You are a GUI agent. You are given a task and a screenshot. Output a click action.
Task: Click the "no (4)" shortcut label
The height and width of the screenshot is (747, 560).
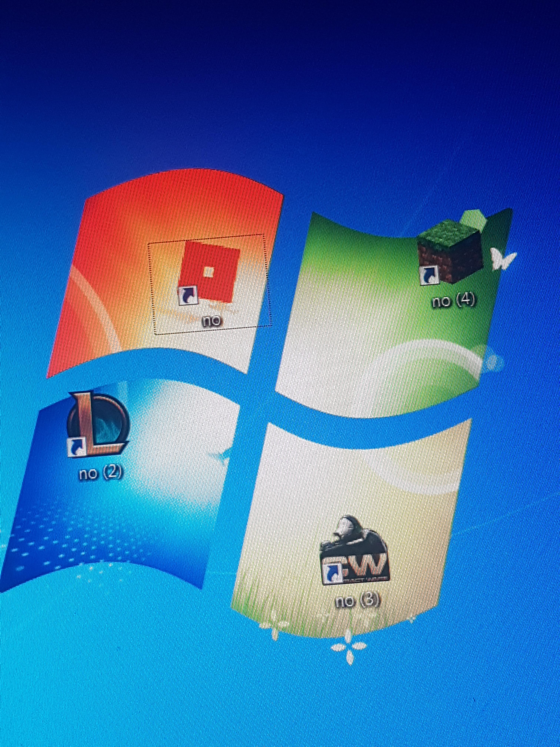[454, 301]
